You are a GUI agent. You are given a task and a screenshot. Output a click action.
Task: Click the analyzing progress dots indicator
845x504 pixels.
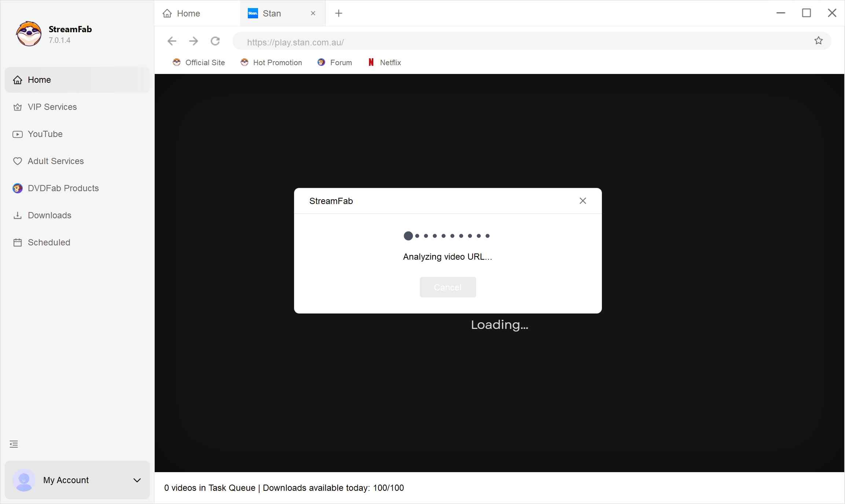coord(447,236)
